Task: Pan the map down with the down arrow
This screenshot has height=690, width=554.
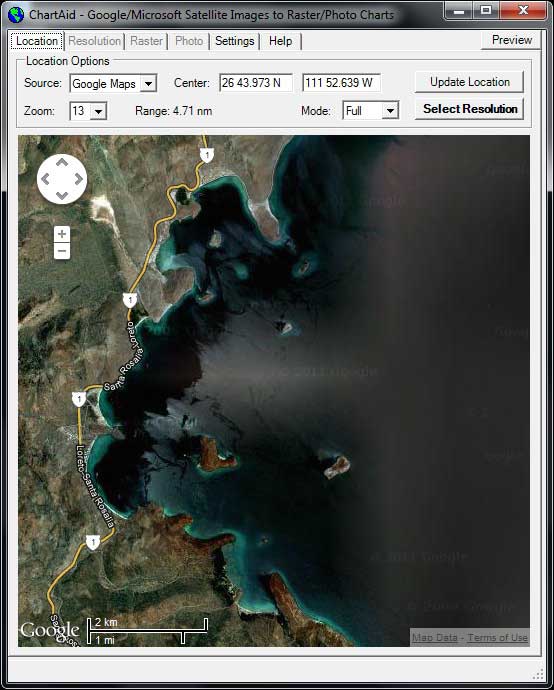Action: tap(62, 195)
